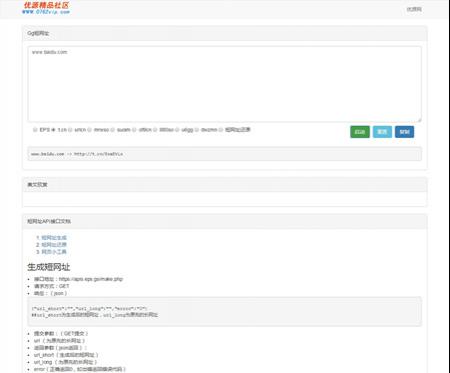Image resolution: width=450 pixels, height=373 pixels.
Task: Click the light blue button
Action: pyautogui.click(x=382, y=132)
